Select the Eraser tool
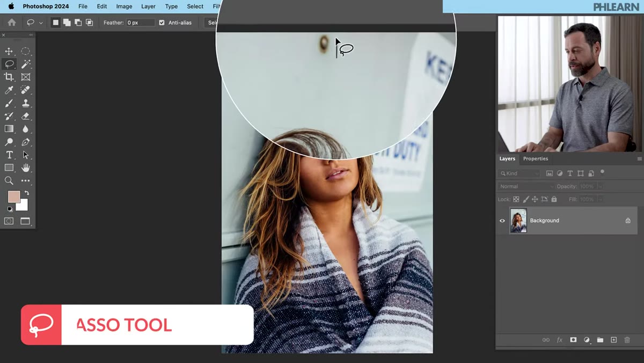 tap(25, 116)
